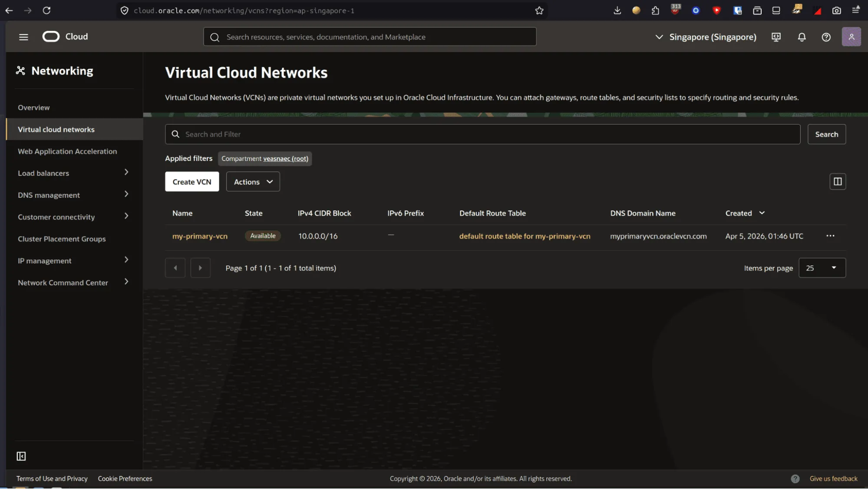Expand the IP management submenu
868x489 pixels.
tap(126, 259)
